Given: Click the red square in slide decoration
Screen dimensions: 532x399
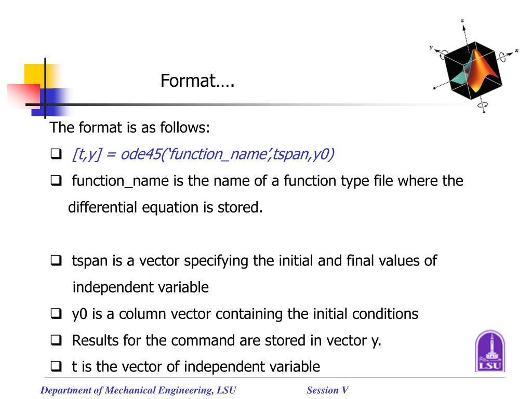Looking at the screenshot, I should (x=24, y=96).
